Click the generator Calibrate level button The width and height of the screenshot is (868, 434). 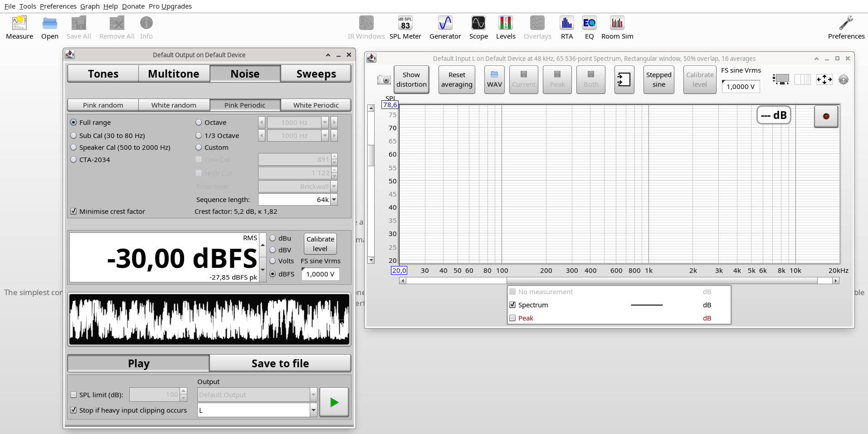pyautogui.click(x=320, y=244)
